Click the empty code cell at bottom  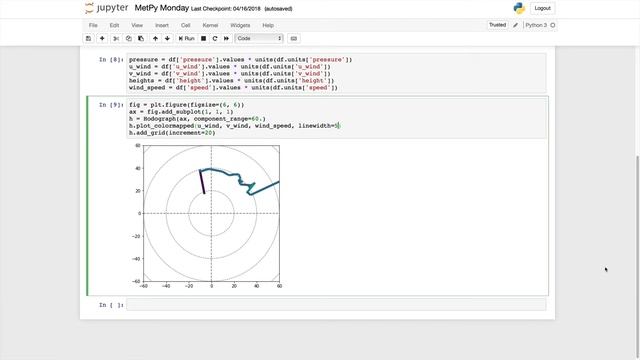click(336, 304)
